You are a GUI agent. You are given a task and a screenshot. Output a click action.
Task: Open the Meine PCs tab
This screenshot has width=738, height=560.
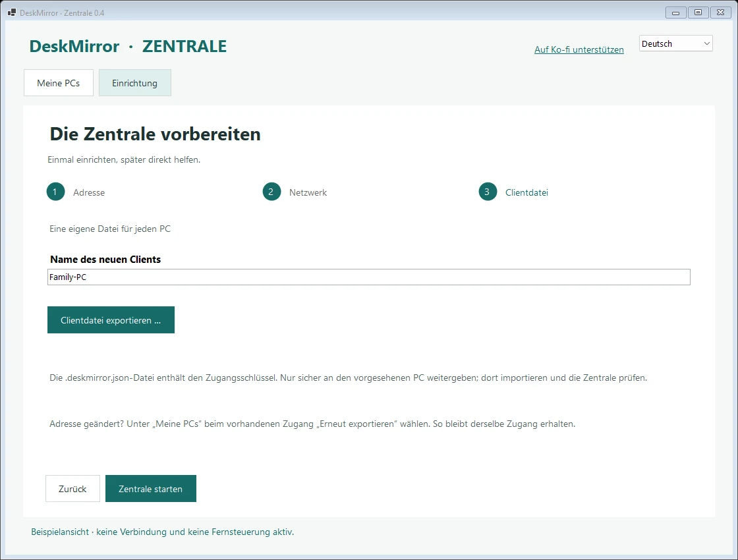59,83
